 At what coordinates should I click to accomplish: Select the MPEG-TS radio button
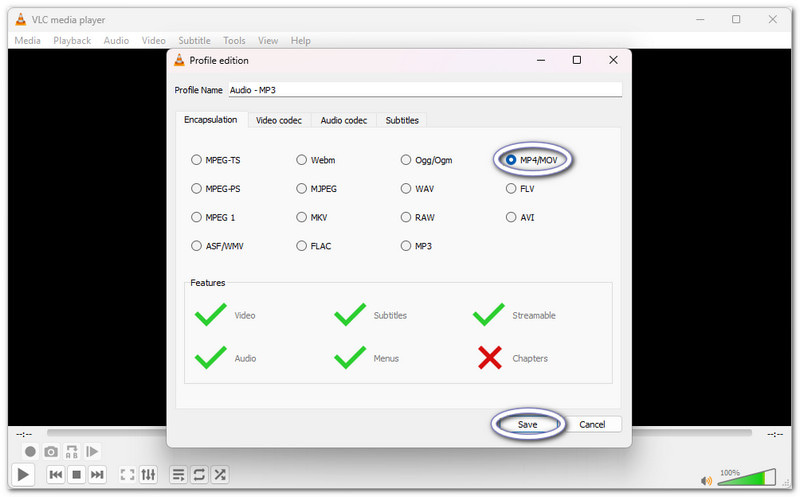tap(196, 160)
